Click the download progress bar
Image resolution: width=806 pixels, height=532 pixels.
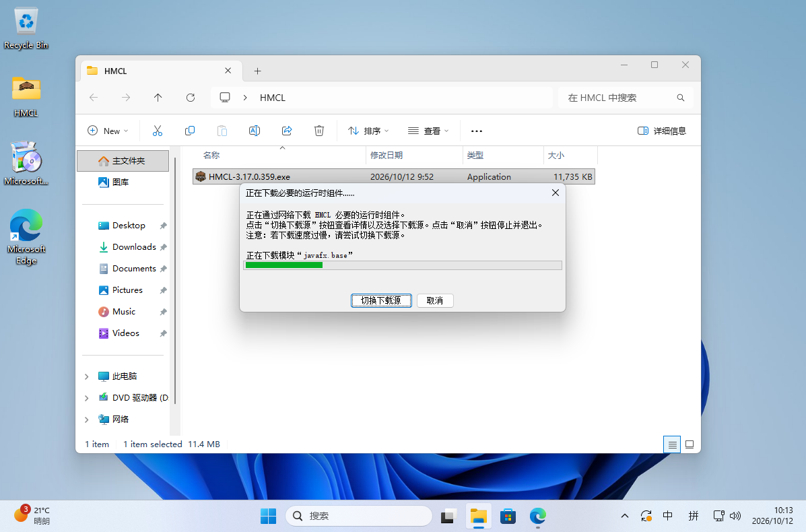[x=403, y=265]
